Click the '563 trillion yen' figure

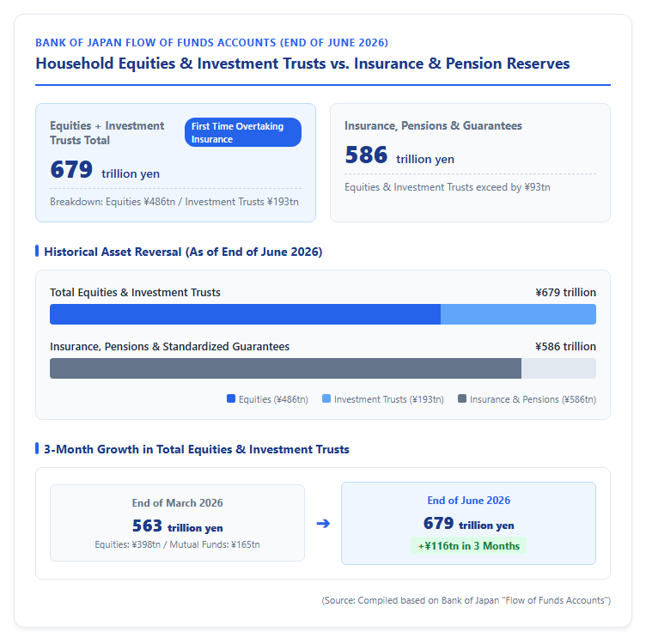click(177, 526)
